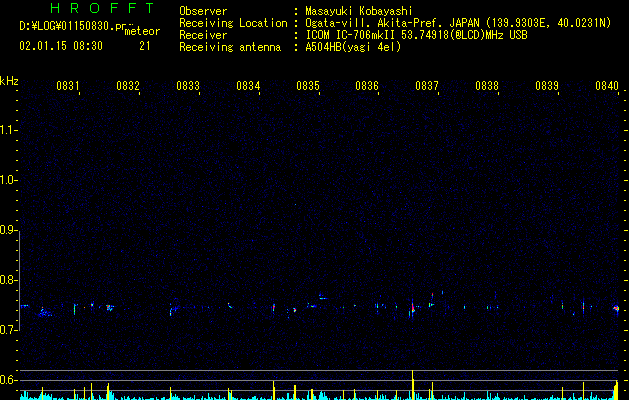Click the tallest yellow power spike before 0837
The height and width of the screenshot is (400, 629).
coord(412,385)
